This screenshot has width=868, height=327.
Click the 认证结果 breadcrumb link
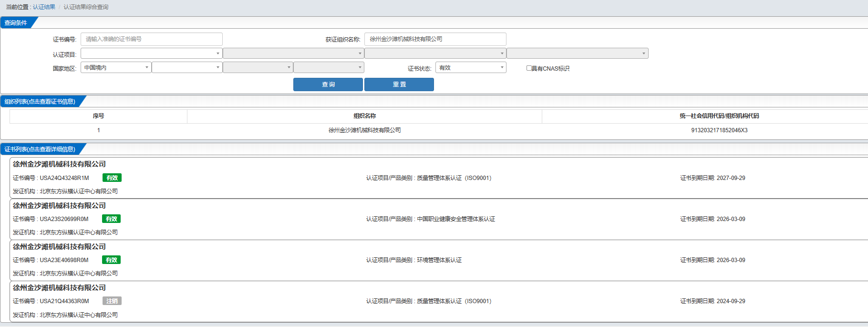[x=44, y=7]
